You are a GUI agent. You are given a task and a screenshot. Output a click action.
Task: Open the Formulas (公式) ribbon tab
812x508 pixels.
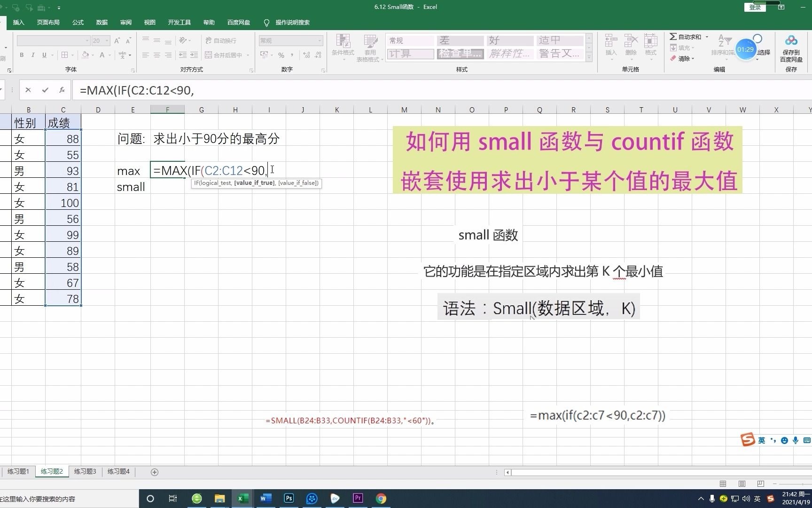(x=78, y=22)
